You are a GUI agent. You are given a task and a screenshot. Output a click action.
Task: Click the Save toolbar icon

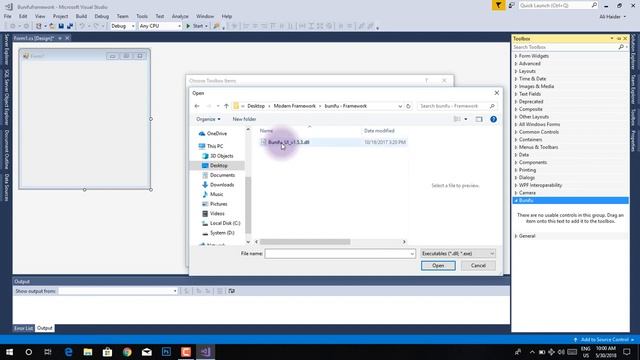[61, 26]
